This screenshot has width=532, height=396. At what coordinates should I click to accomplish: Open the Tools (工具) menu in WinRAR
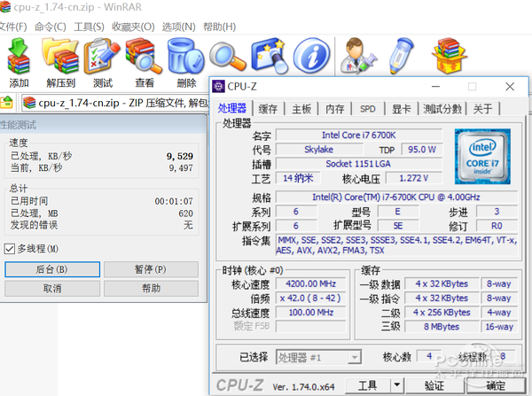coord(90,27)
